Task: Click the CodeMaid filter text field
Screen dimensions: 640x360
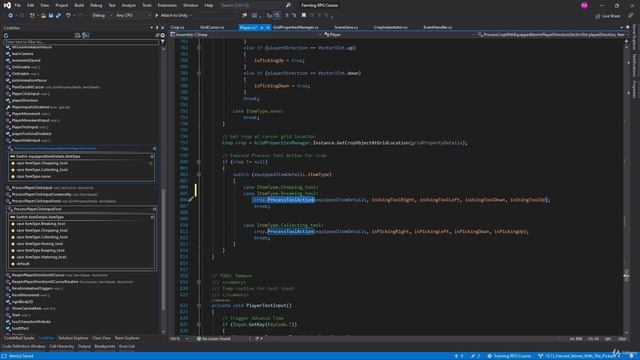Action: [81, 42]
